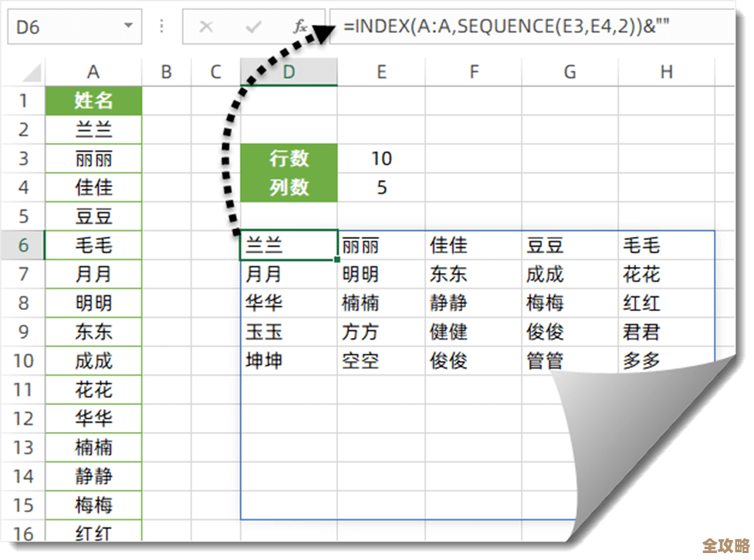Click cell D6 containing 兰兰

click(289, 246)
